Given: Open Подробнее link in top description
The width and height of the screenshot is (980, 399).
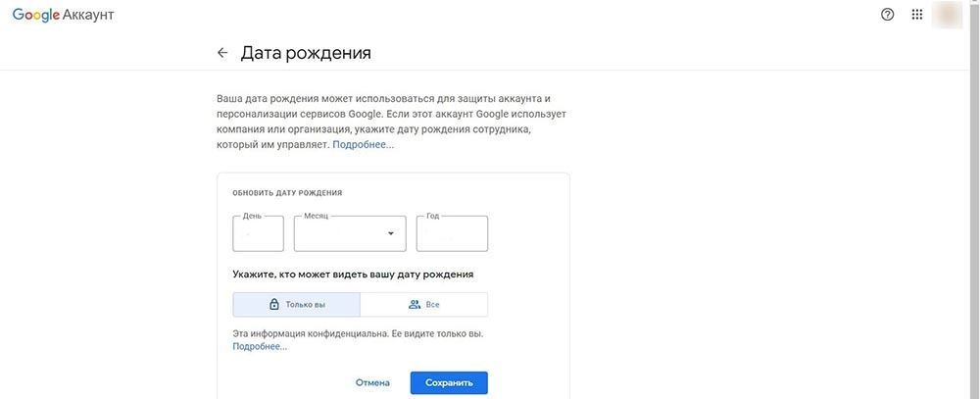Looking at the screenshot, I should [364, 145].
